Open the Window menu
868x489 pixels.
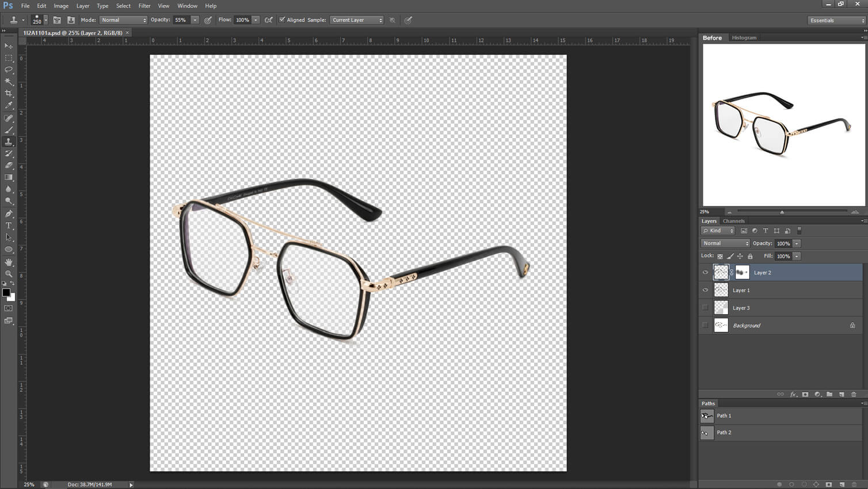187,6
